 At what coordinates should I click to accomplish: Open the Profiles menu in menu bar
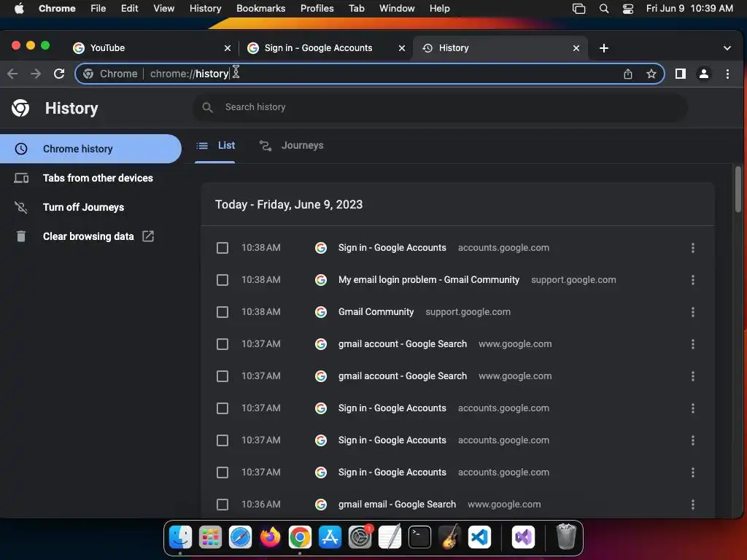pos(317,9)
